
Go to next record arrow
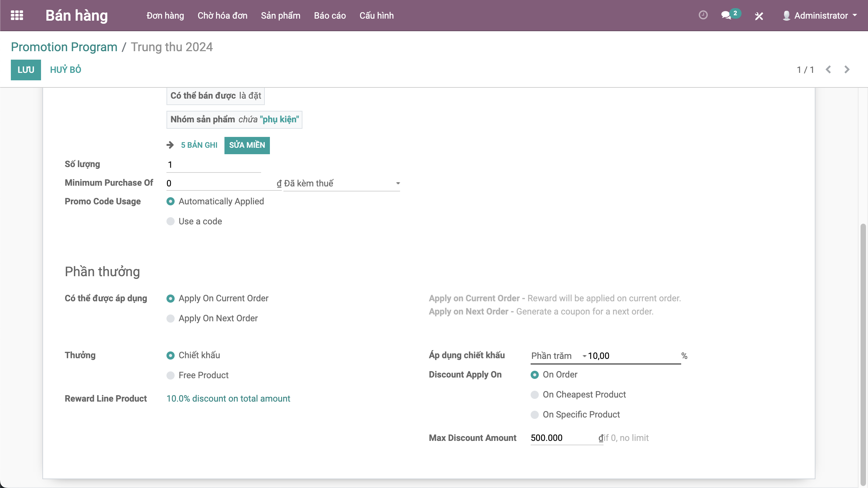pos(847,69)
